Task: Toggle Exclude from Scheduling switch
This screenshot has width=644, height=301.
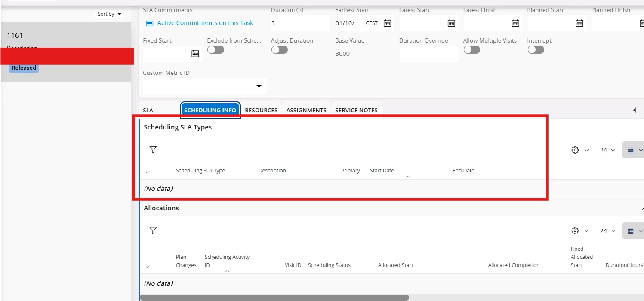Action: (x=216, y=50)
